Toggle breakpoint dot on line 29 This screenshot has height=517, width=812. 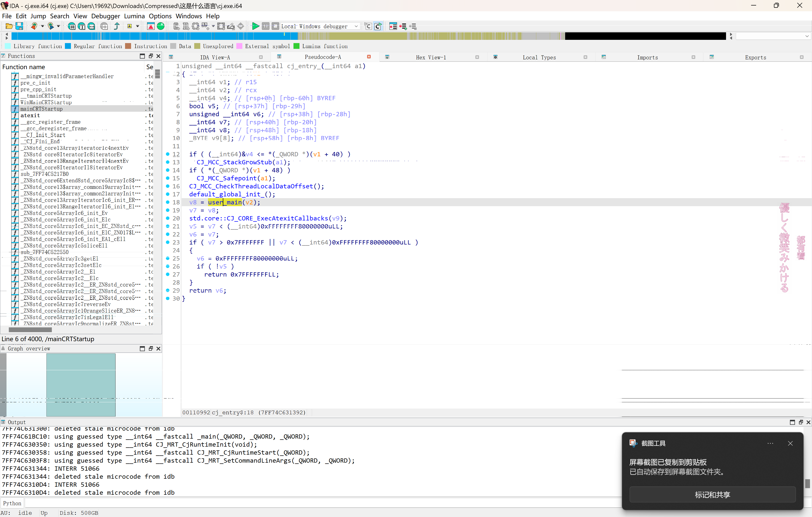click(168, 291)
